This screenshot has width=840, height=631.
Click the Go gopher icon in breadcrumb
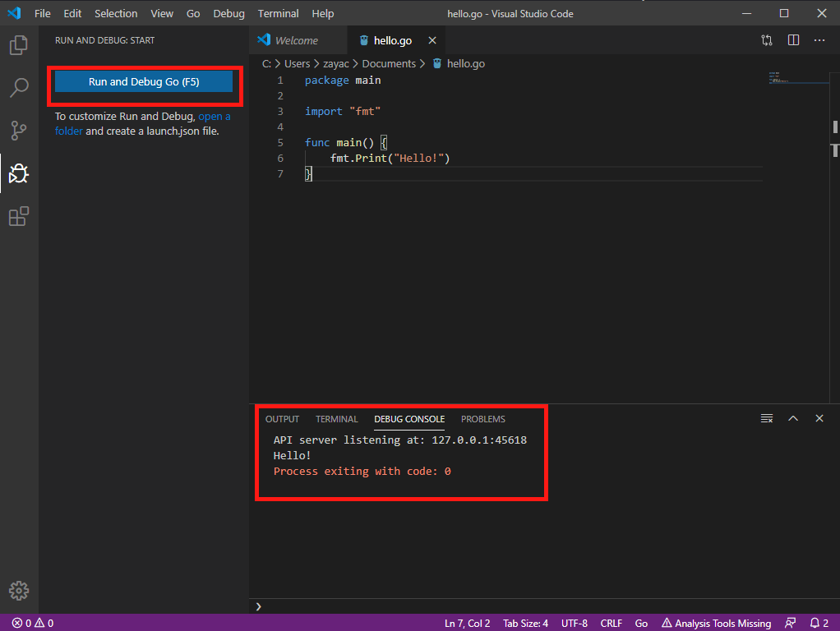(x=437, y=64)
